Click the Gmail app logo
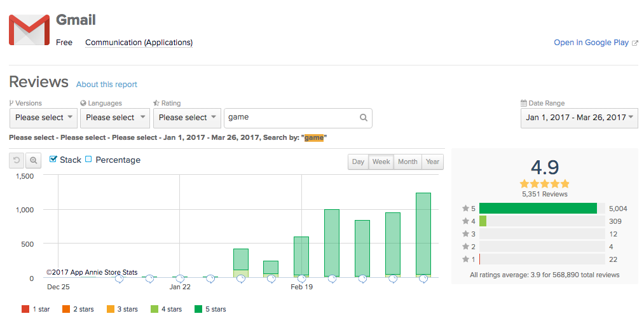 pos(29,30)
